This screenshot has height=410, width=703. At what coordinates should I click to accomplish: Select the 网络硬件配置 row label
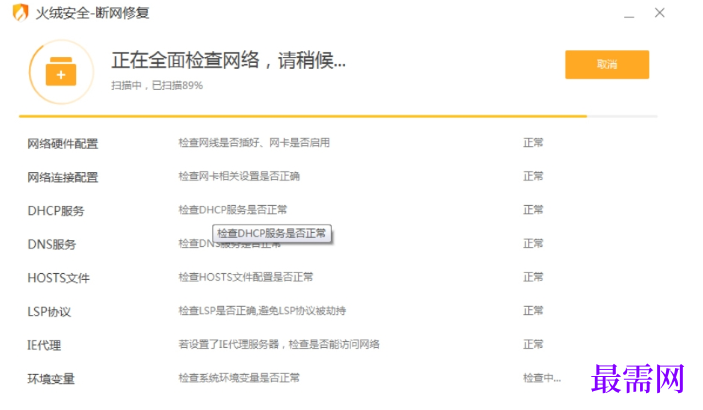pos(63,144)
